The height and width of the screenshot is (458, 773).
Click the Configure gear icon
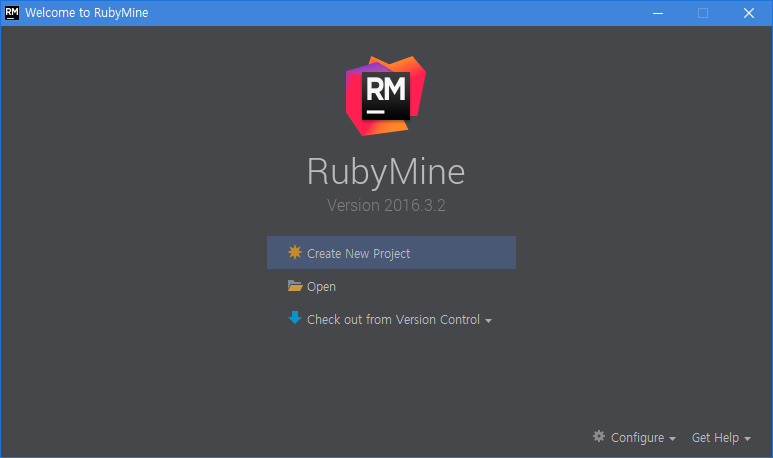pos(598,436)
